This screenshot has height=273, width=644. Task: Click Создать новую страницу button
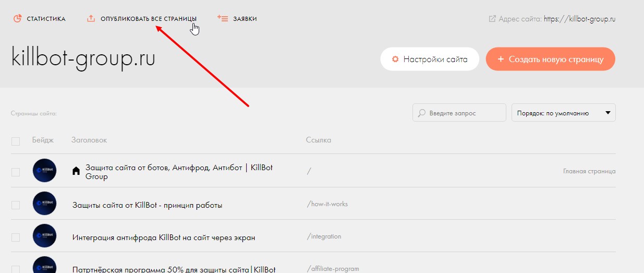[x=551, y=59]
